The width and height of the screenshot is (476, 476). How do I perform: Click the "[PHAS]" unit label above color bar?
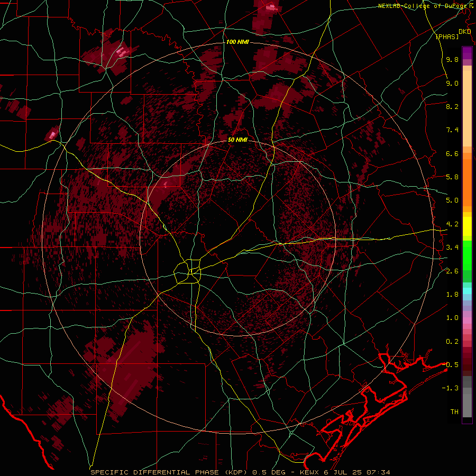447,36
